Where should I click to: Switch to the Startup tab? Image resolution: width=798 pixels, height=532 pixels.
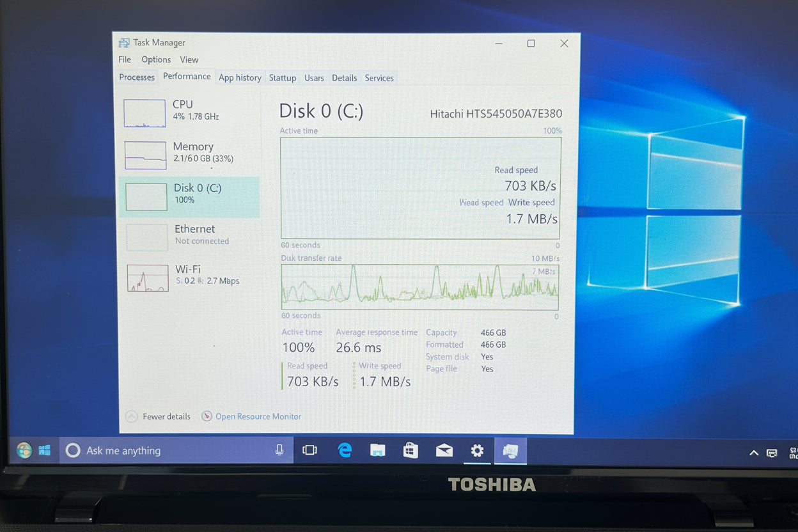click(x=283, y=77)
